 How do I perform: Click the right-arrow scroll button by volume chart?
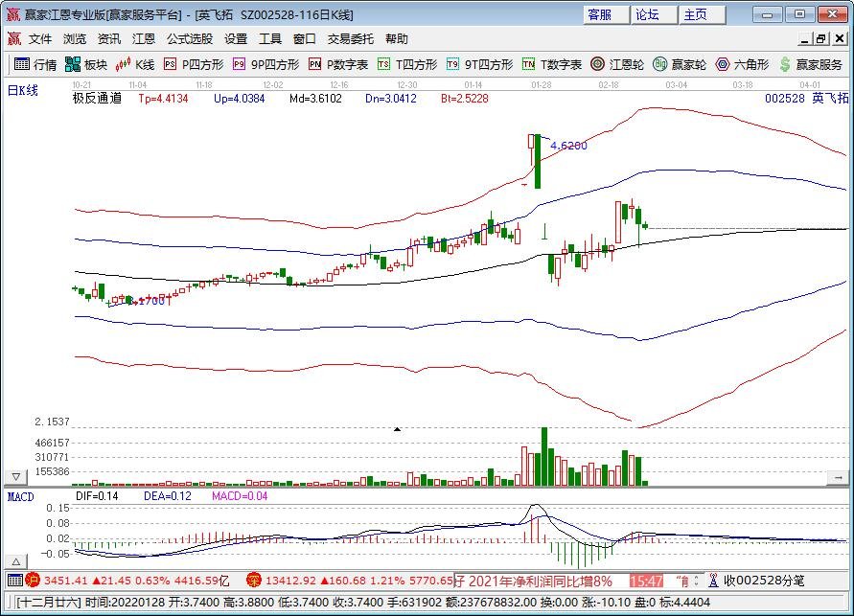pyautogui.click(x=839, y=477)
